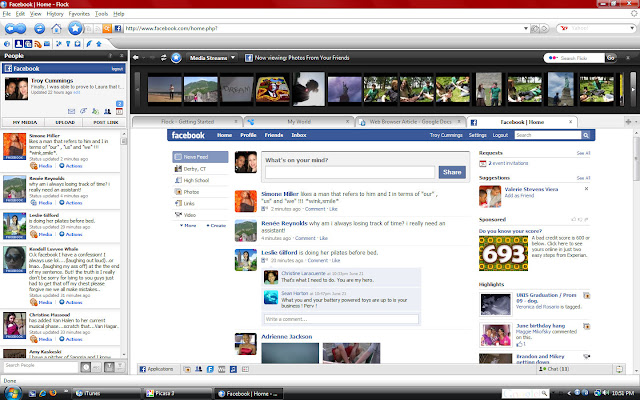
Task: Click the Search Flickr field in media bar
Action: (575, 58)
